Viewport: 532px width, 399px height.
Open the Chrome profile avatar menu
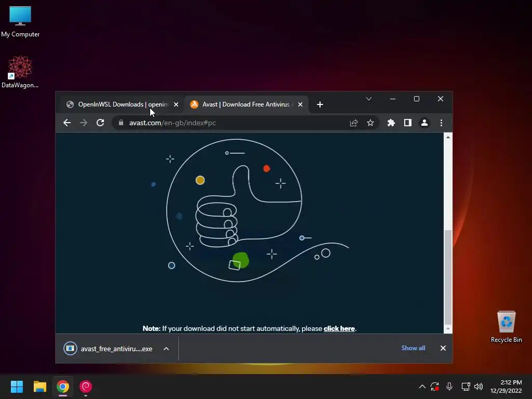(424, 123)
